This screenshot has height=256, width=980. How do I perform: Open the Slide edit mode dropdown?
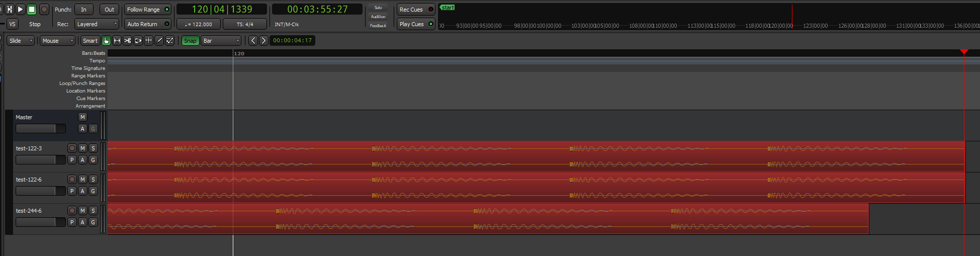click(x=21, y=41)
